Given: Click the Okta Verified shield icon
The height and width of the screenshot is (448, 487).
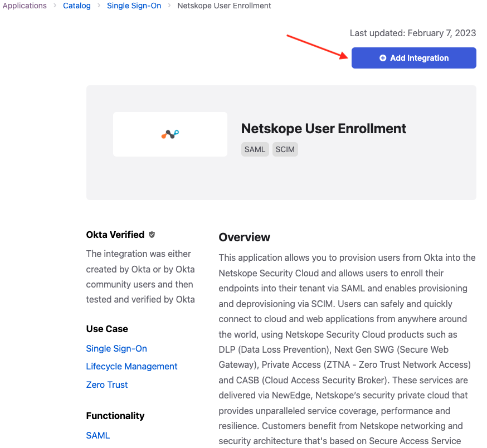Looking at the screenshot, I should point(152,235).
